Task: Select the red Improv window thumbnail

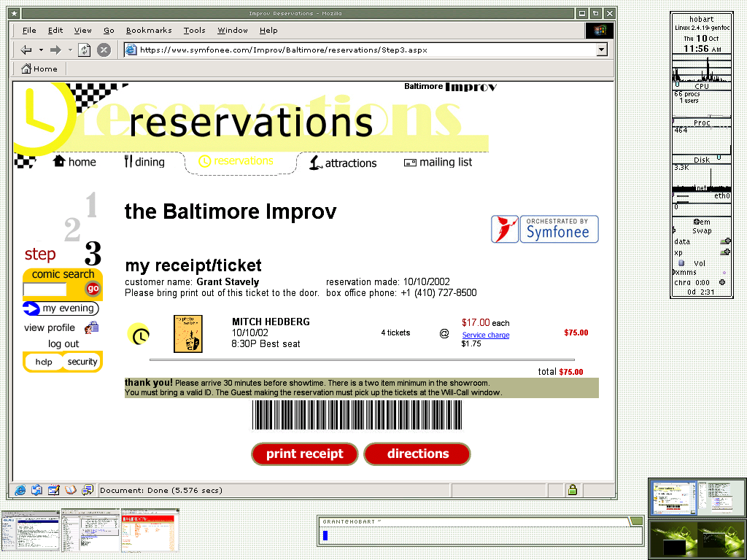Action: click(150, 531)
